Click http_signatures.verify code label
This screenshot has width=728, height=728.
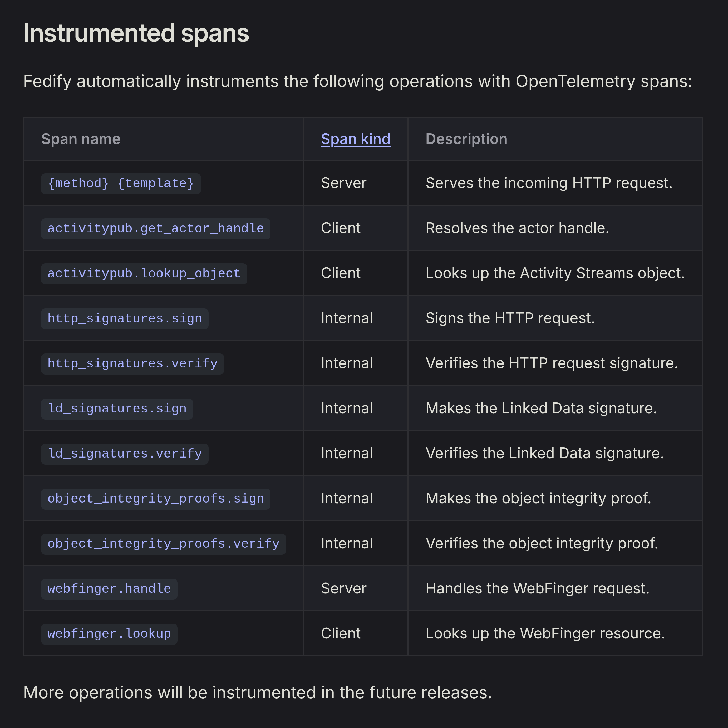(x=132, y=364)
